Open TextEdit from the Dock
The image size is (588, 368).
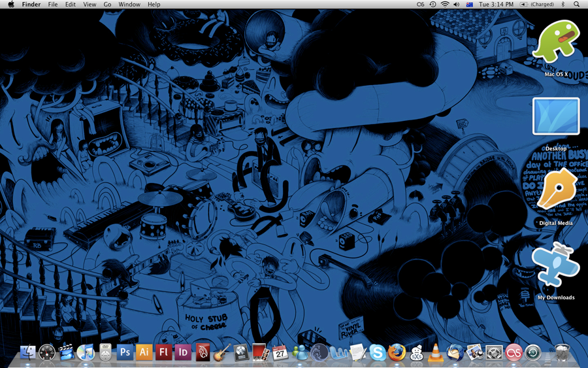tap(358, 352)
